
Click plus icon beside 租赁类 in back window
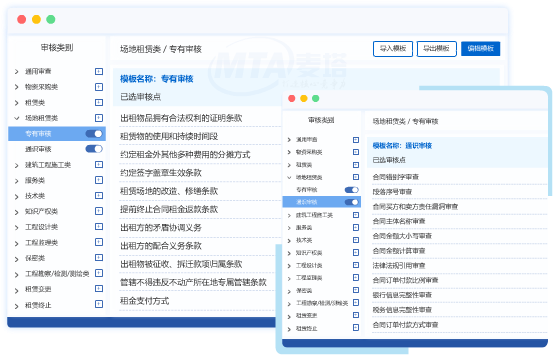[x=99, y=103]
